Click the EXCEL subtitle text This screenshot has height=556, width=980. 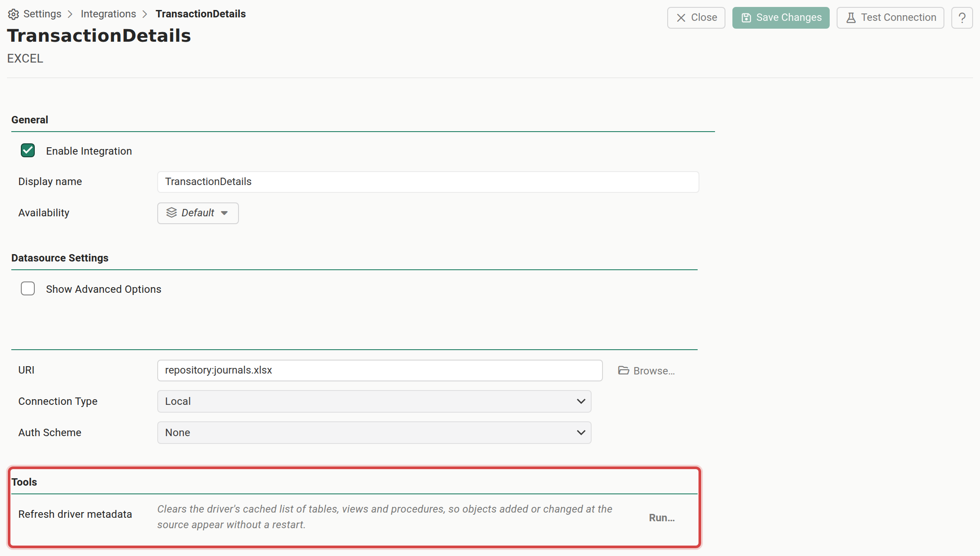click(x=25, y=59)
